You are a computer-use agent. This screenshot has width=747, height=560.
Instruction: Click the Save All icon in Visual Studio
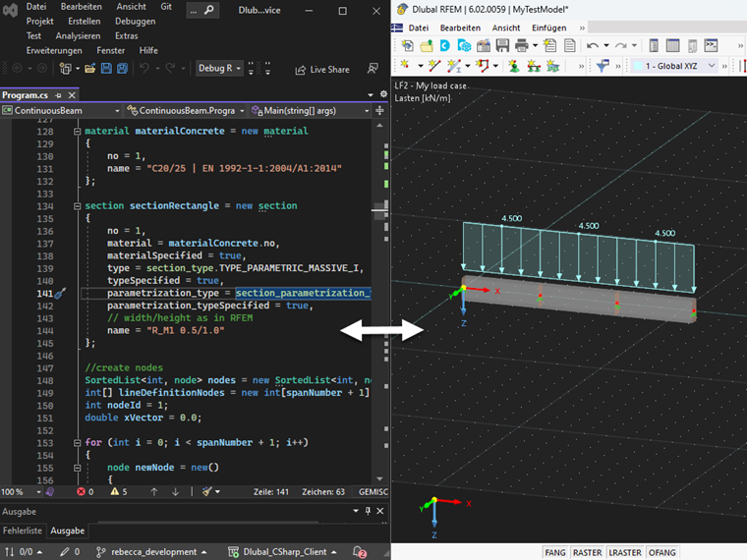tap(123, 69)
